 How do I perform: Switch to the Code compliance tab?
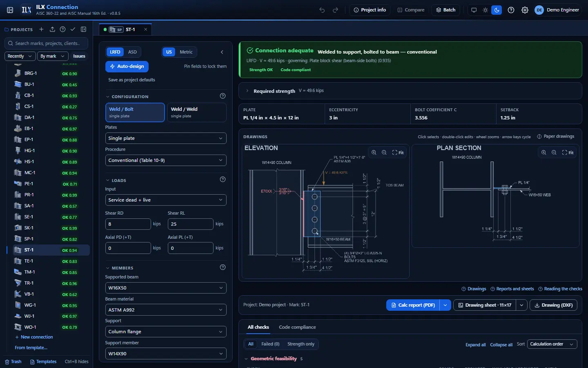(297, 327)
